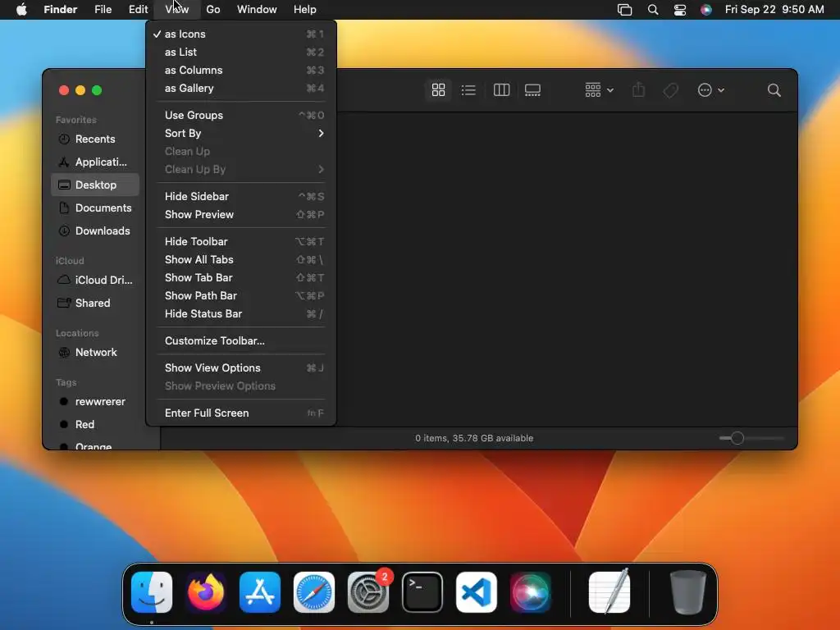Viewport: 840px width, 630px height.
Task: Open iCloud Drive in the sidebar
Action: coord(95,281)
